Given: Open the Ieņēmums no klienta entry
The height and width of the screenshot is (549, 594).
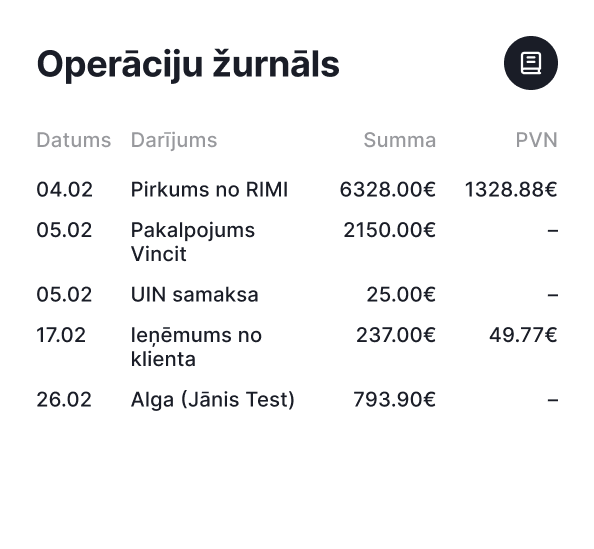Looking at the screenshot, I should 196,347.
